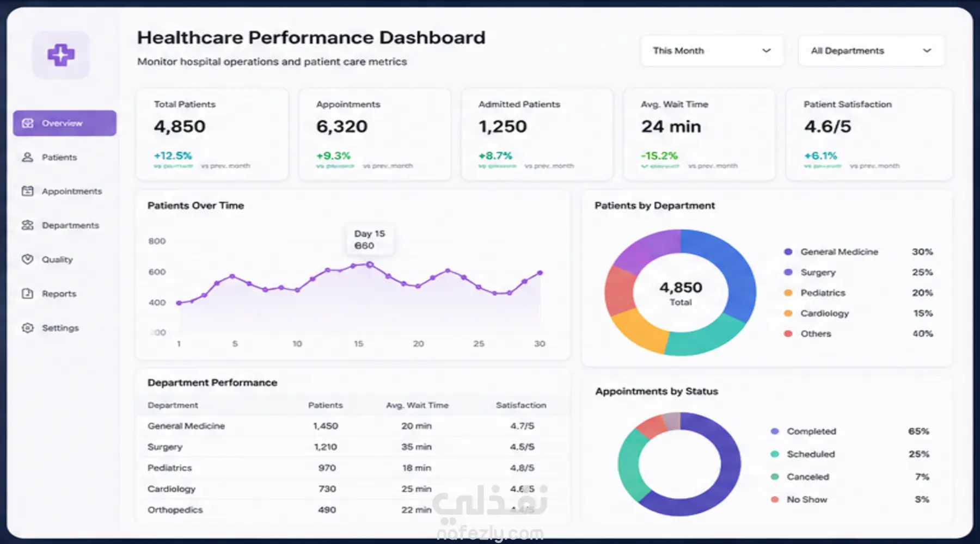Click the Departments sidebar icon
Screen dimensions: 980x544
tap(28, 225)
